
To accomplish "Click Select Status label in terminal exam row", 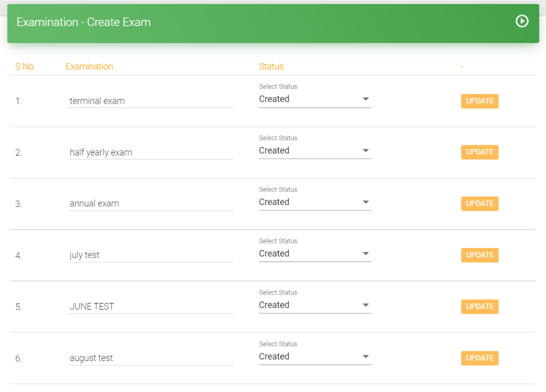I will [278, 86].
